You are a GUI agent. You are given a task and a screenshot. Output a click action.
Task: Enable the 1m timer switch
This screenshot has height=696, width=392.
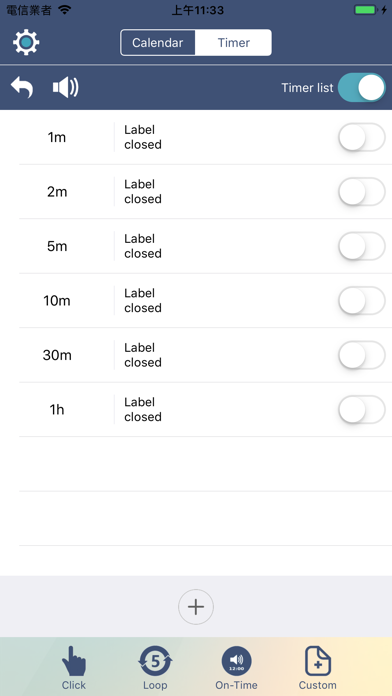pyautogui.click(x=361, y=137)
